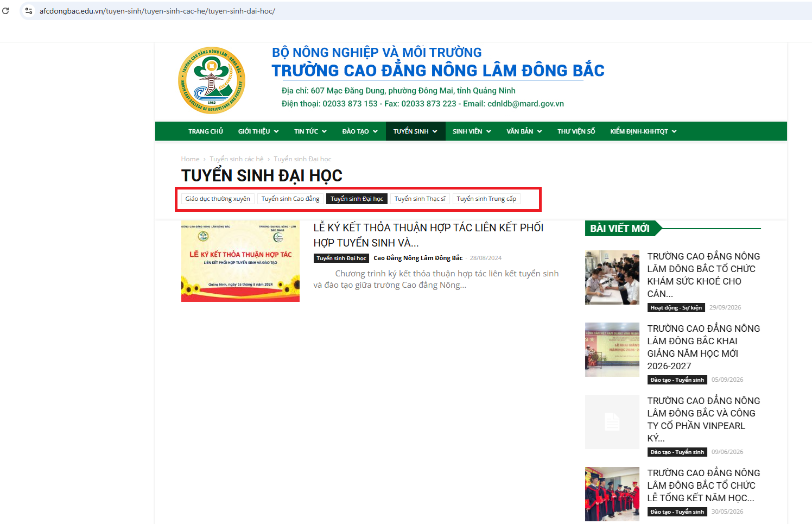Select Tuyển sinh Đại học category tab
The height and width of the screenshot is (524, 812).
(x=357, y=199)
